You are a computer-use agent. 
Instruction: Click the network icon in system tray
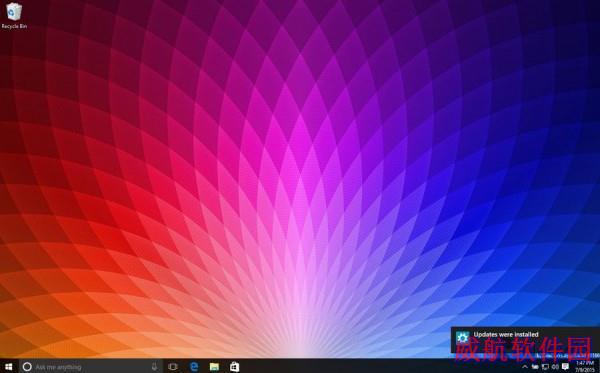pos(545,367)
